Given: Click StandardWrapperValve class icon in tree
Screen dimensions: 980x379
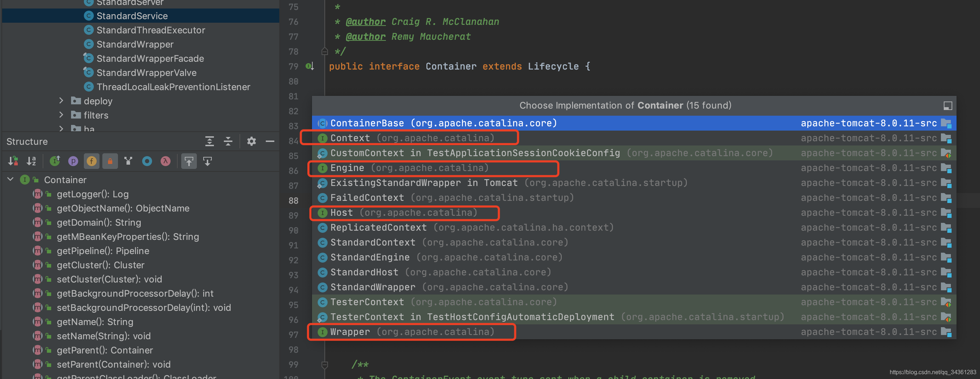Looking at the screenshot, I should tap(88, 72).
